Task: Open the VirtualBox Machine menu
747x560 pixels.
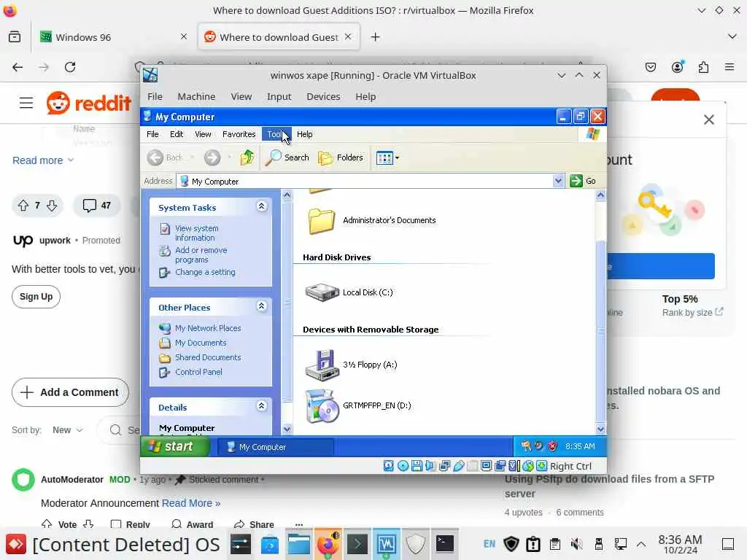Action: [196, 97]
